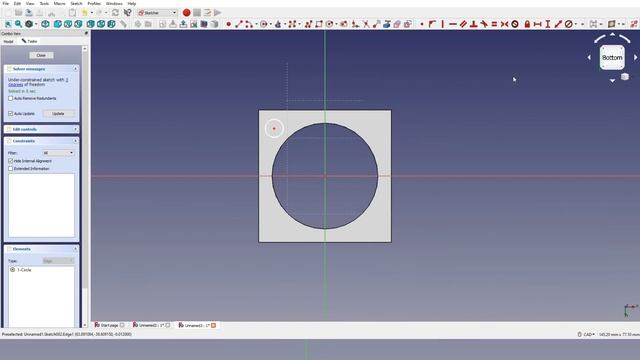
Task: Click the Execute macro play arrow
Action: tap(218, 13)
